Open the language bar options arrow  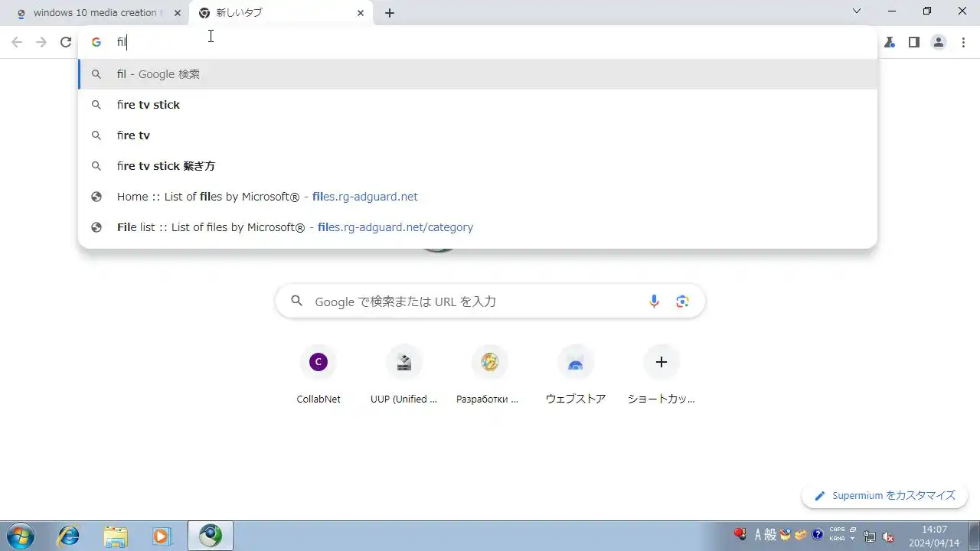(853, 540)
